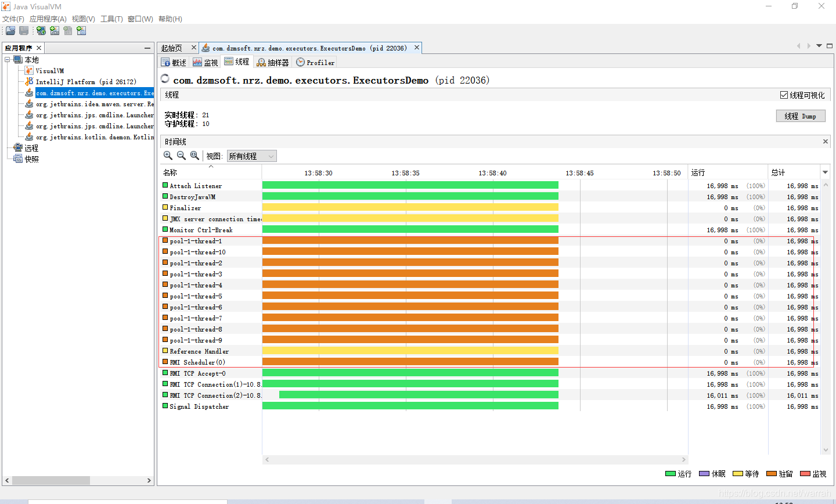Select the pool-1-thread-10 thread row

tap(490, 252)
